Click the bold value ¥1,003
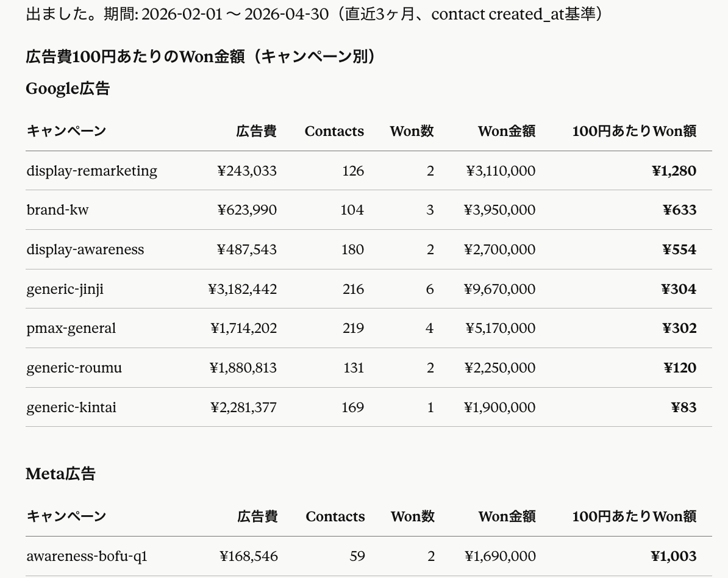 [674, 556]
